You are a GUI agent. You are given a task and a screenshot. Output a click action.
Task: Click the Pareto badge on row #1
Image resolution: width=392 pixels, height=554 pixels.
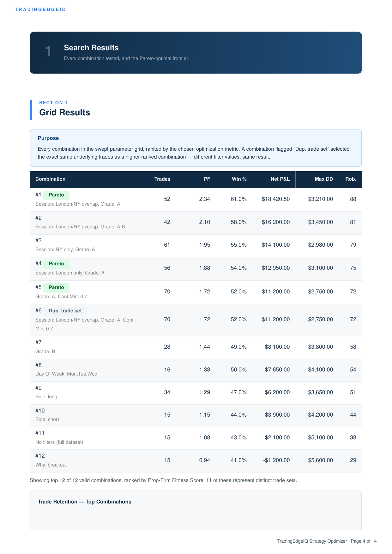[x=56, y=195]
